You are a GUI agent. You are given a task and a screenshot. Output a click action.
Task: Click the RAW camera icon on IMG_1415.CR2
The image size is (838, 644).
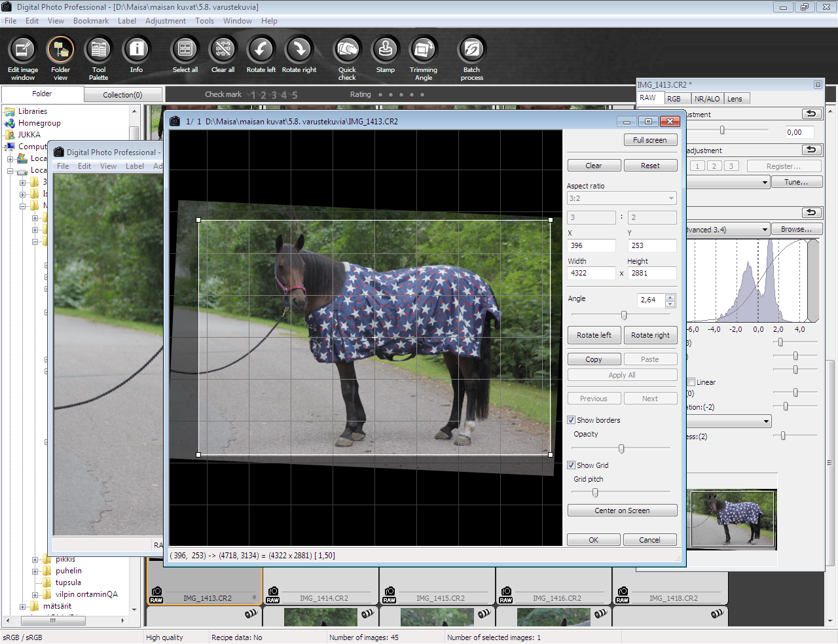(x=390, y=595)
